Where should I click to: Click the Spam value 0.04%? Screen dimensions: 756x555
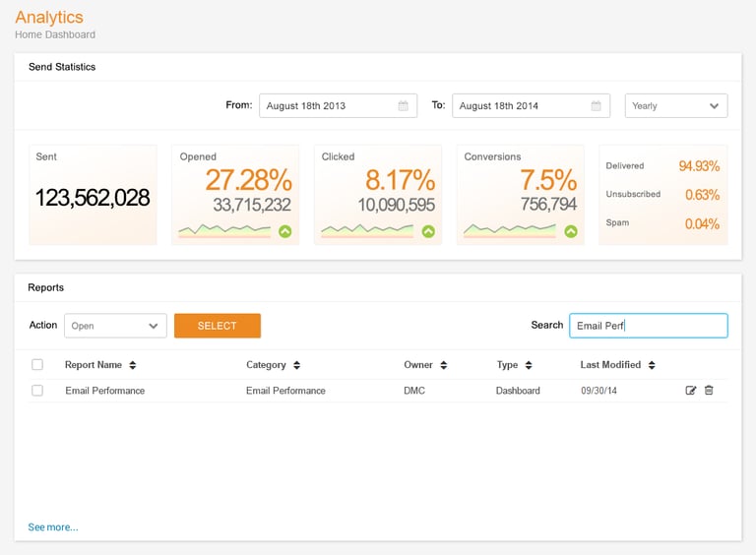click(x=703, y=223)
